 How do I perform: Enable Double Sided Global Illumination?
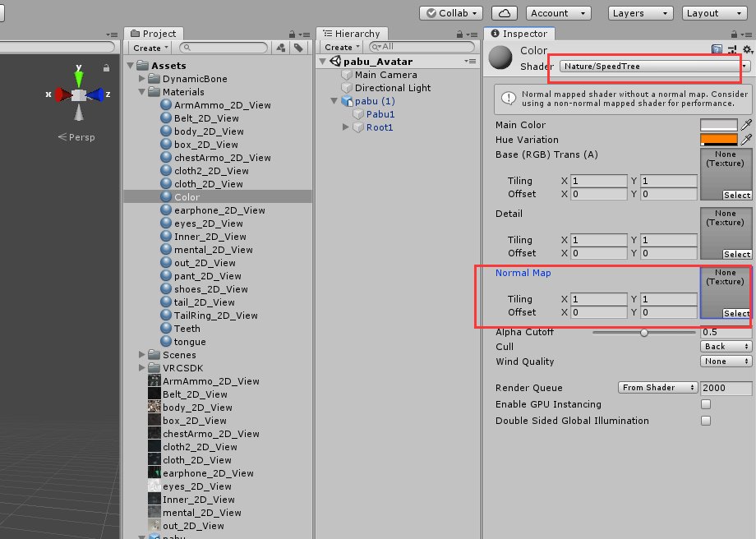(705, 421)
